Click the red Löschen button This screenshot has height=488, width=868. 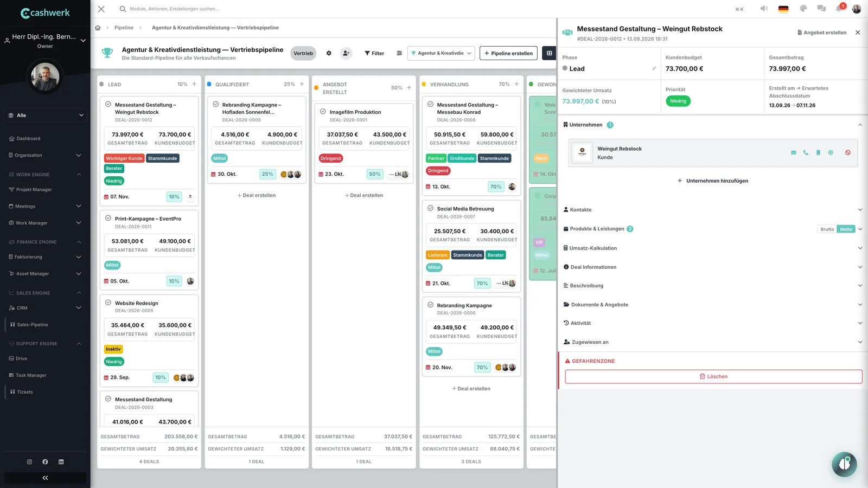(713, 377)
